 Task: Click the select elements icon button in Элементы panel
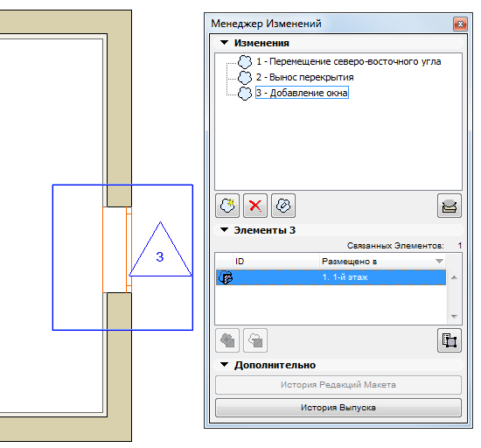pyautogui.click(x=450, y=340)
